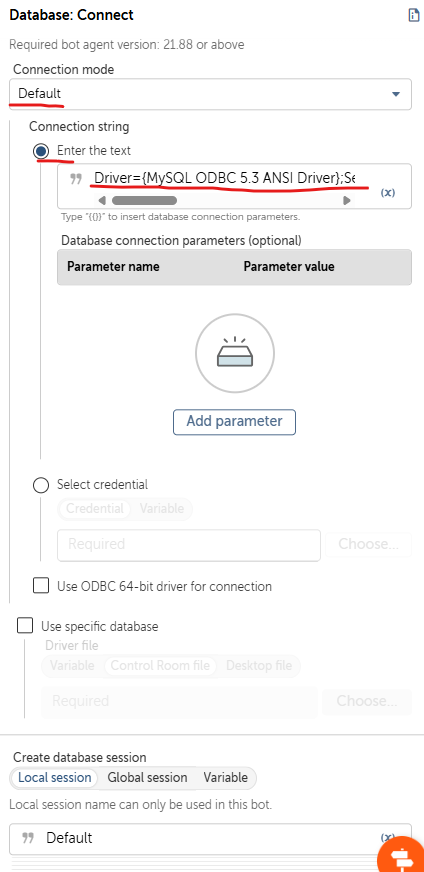
Task: Click the quote icon in session name field
Action: [x=28, y=838]
